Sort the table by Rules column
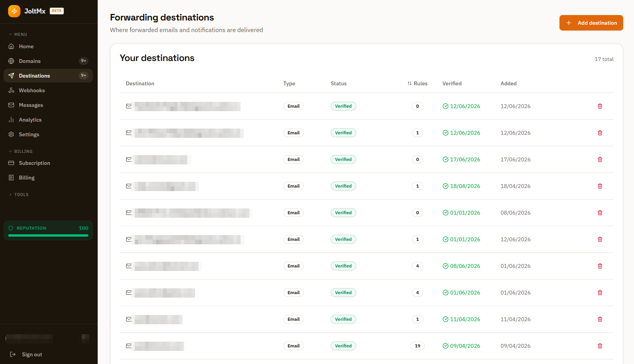The height and width of the screenshot is (364, 634). coord(417,83)
